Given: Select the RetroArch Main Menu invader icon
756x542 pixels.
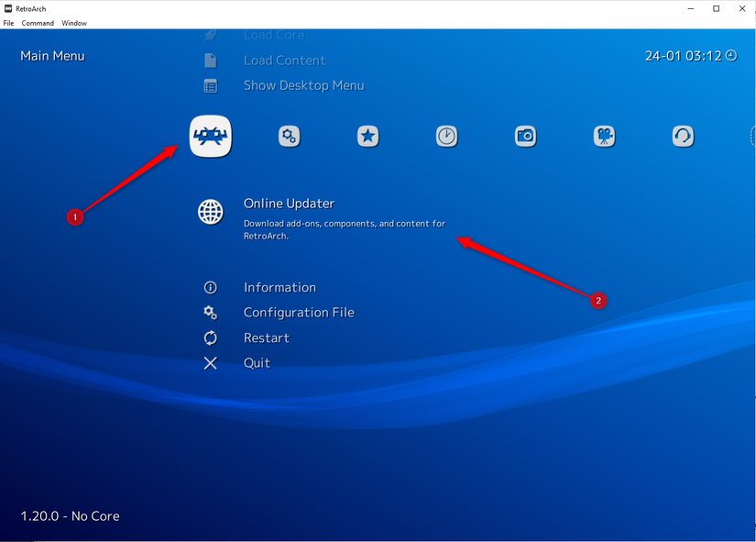Looking at the screenshot, I should tap(211, 137).
